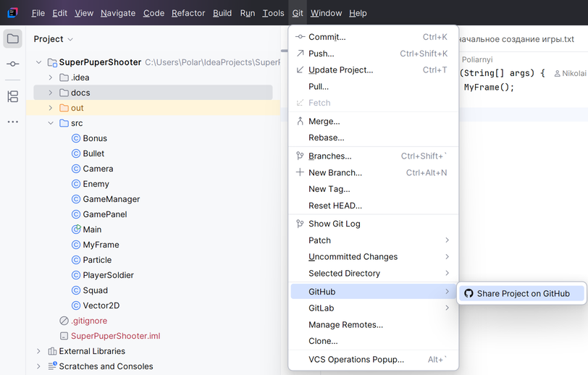The image size is (588, 375).
Task: Choose Commit... from Git menu
Action: tap(374, 37)
